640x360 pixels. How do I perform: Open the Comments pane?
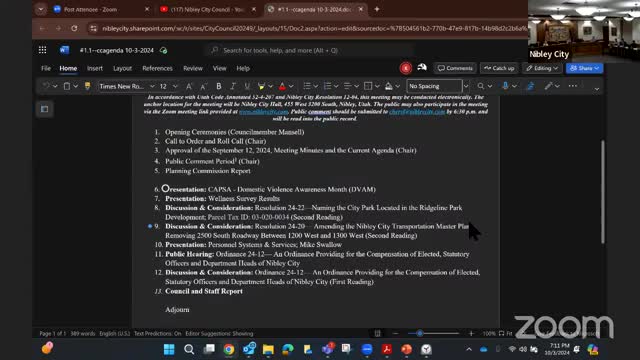tap(455, 68)
